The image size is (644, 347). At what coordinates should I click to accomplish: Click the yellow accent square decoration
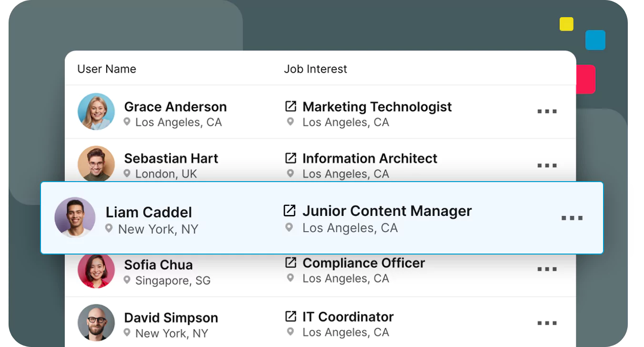566,24
